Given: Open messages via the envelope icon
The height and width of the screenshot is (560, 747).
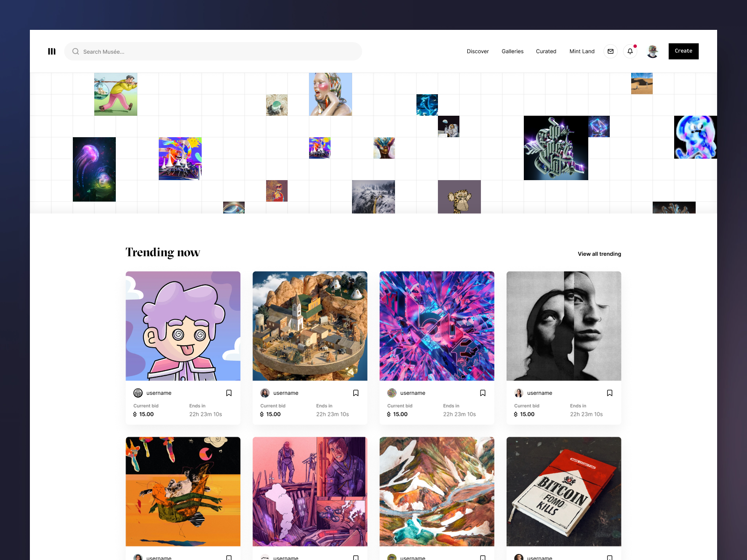Looking at the screenshot, I should (x=610, y=51).
